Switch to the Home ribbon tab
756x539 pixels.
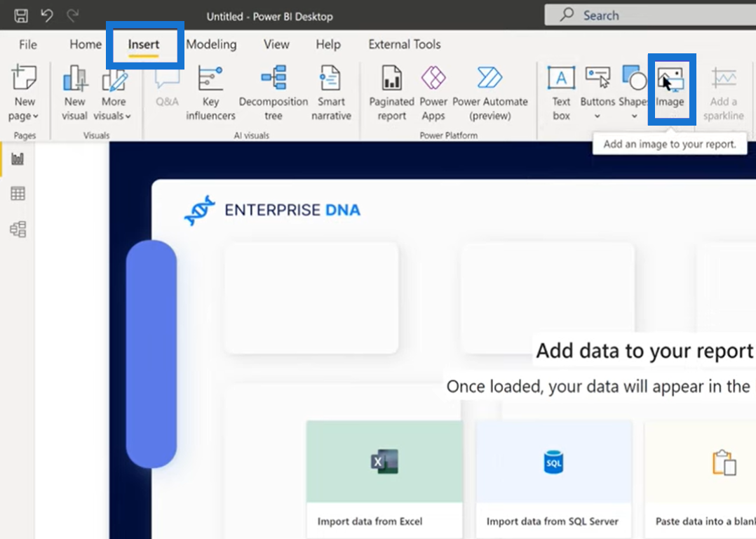(x=86, y=44)
